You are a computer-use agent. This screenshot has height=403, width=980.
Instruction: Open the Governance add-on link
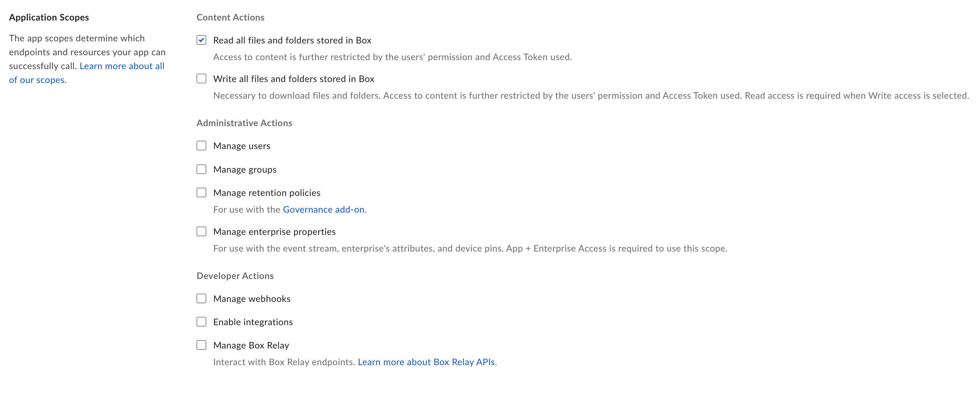coord(323,209)
